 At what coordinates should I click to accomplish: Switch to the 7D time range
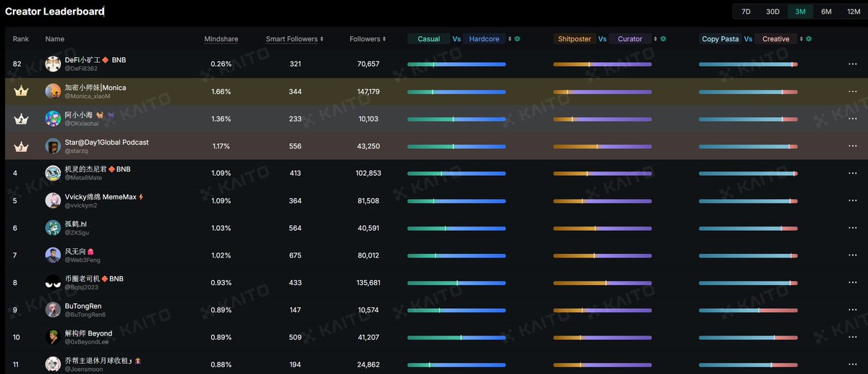coord(746,12)
